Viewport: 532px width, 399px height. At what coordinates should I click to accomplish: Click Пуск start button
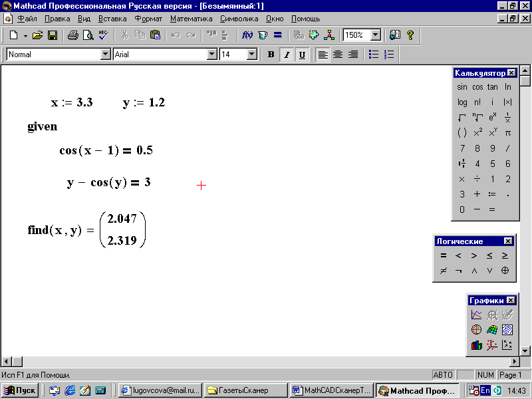point(21,390)
